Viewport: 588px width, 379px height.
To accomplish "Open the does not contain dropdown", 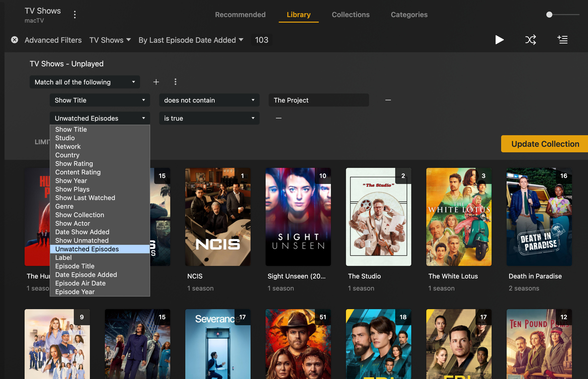I will tap(209, 100).
